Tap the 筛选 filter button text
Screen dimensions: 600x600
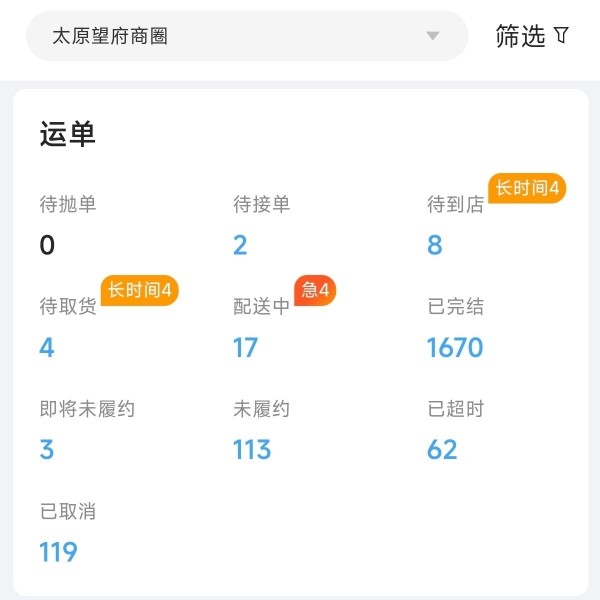[x=521, y=36]
